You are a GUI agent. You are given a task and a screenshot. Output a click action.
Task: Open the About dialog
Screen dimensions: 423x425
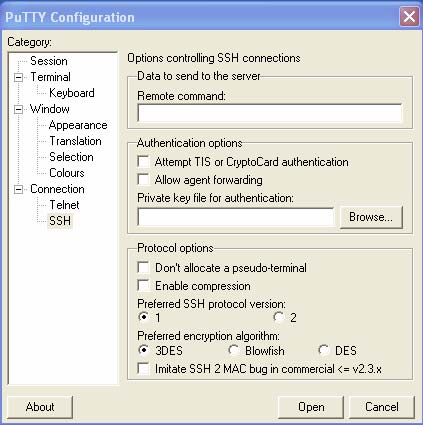(x=40, y=407)
